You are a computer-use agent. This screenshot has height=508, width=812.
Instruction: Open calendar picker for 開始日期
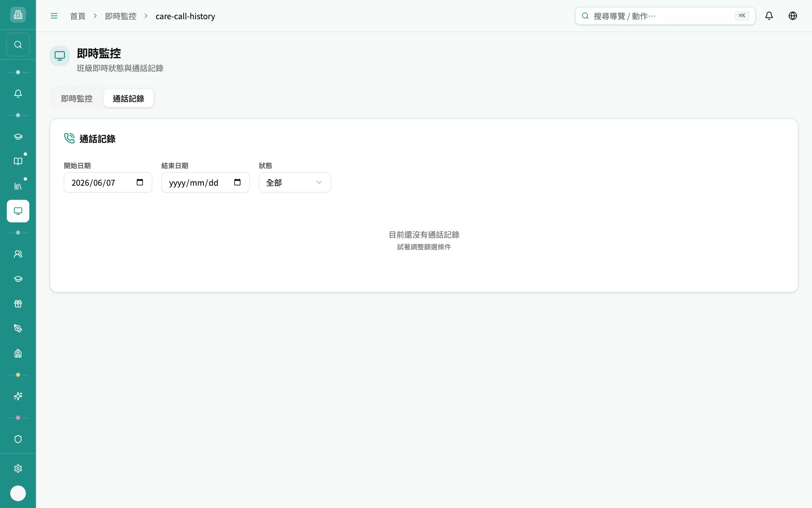[140, 182]
